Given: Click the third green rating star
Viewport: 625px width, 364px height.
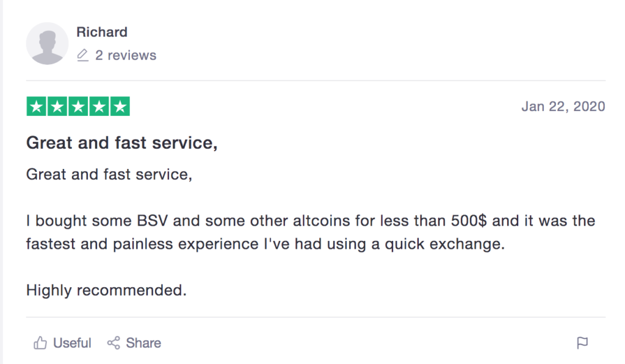Looking at the screenshot, I should [x=78, y=106].
